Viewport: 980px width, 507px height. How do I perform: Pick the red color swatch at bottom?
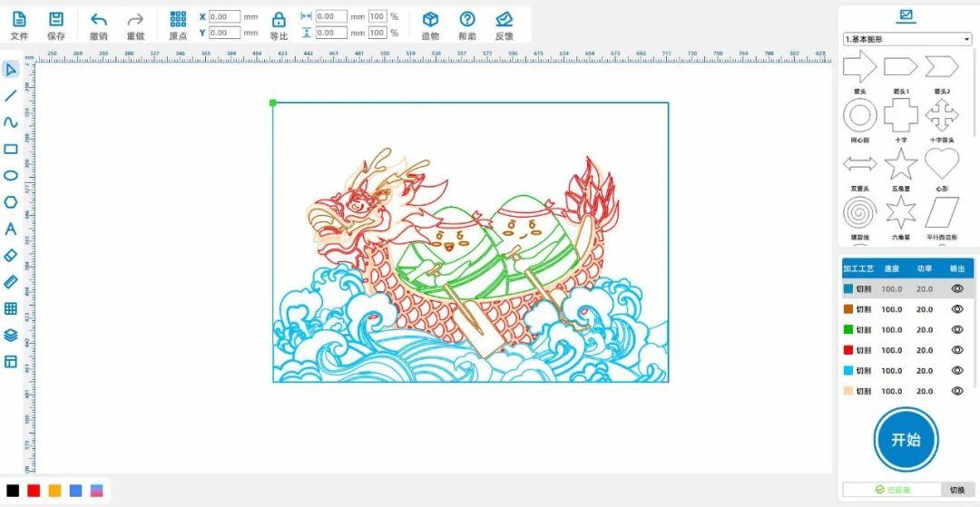34,491
